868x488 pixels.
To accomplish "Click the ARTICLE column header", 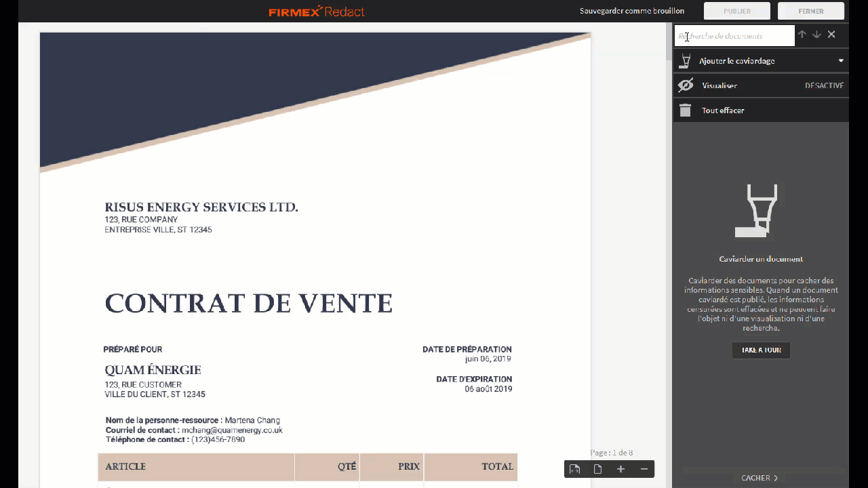I will click(x=125, y=466).
